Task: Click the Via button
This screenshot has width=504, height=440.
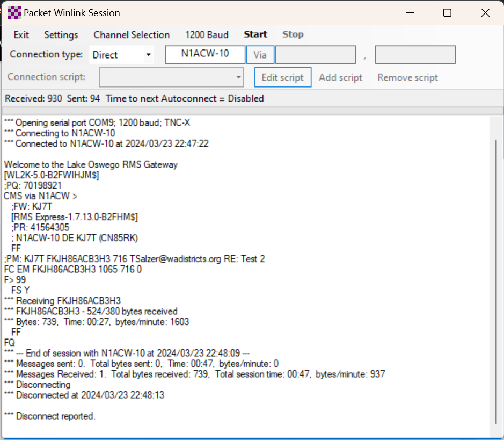Action: pyautogui.click(x=260, y=55)
